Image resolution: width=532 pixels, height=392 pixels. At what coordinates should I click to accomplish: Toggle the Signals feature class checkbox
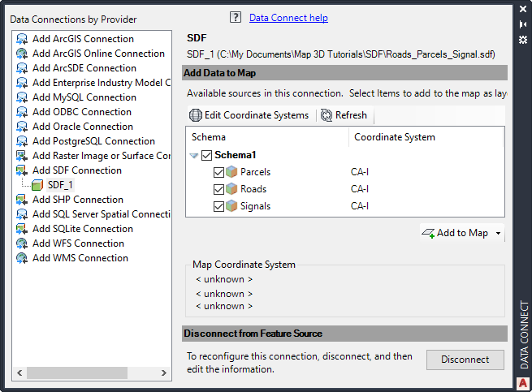[218, 206]
